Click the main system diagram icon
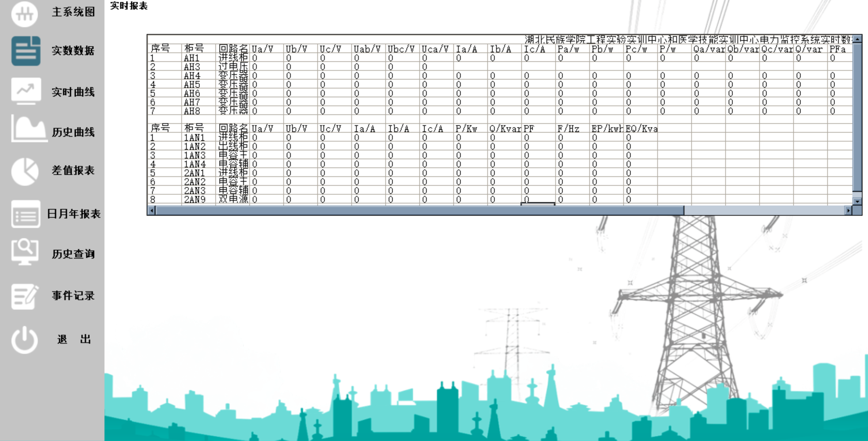This screenshot has height=441, width=868. coord(25,13)
